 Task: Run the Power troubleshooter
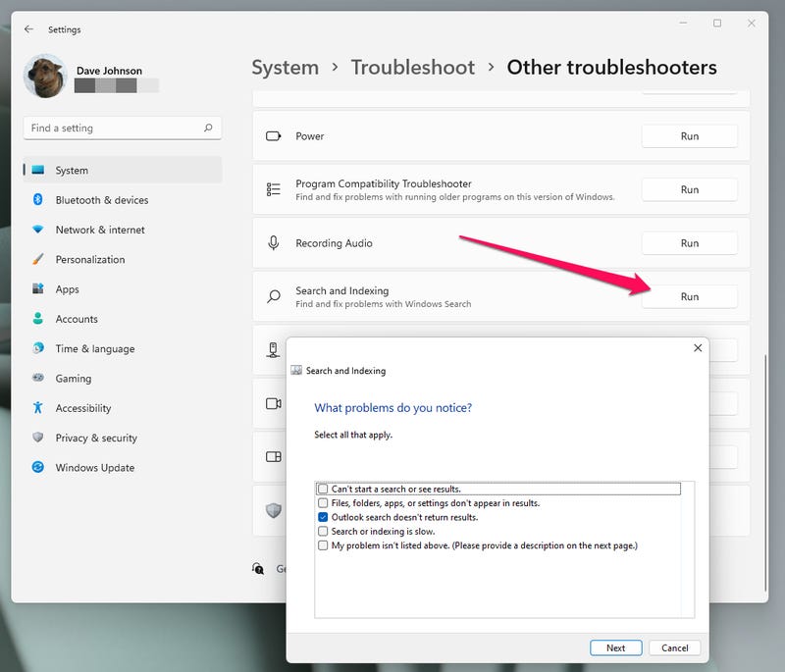690,136
